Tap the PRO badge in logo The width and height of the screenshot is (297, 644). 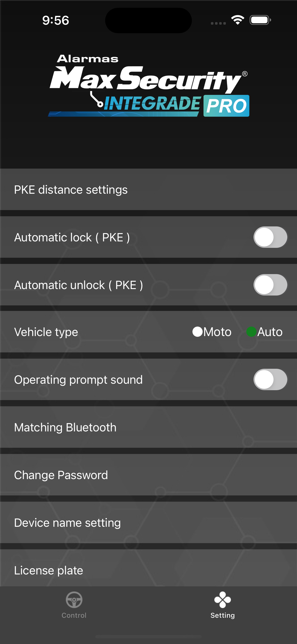pyautogui.click(x=226, y=106)
